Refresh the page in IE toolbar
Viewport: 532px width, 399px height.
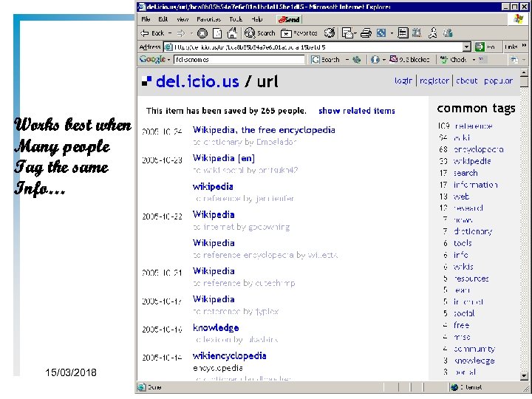pos(217,33)
